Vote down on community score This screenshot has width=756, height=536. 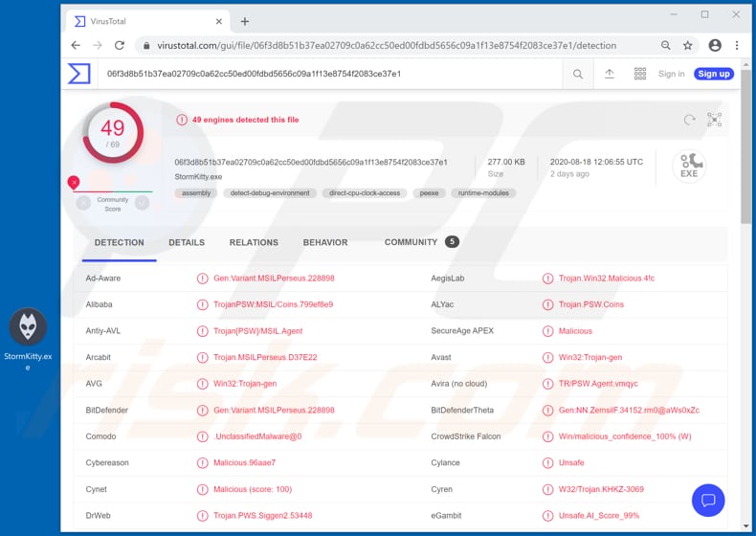[83, 203]
